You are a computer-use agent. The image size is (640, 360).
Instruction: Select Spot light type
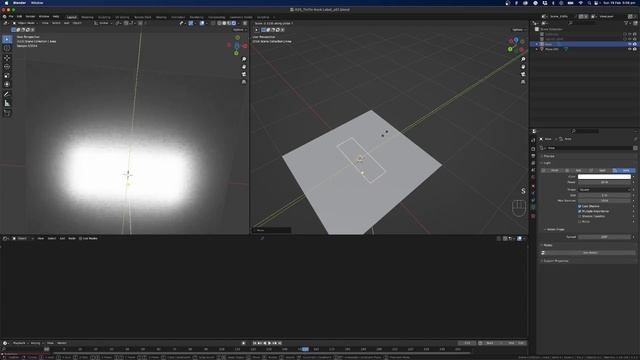tap(600, 170)
